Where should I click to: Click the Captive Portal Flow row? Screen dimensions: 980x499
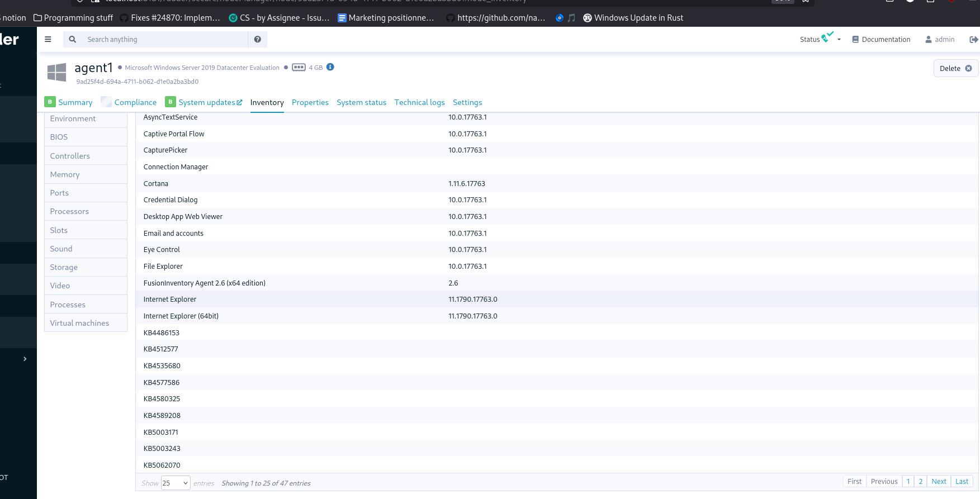click(557, 134)
